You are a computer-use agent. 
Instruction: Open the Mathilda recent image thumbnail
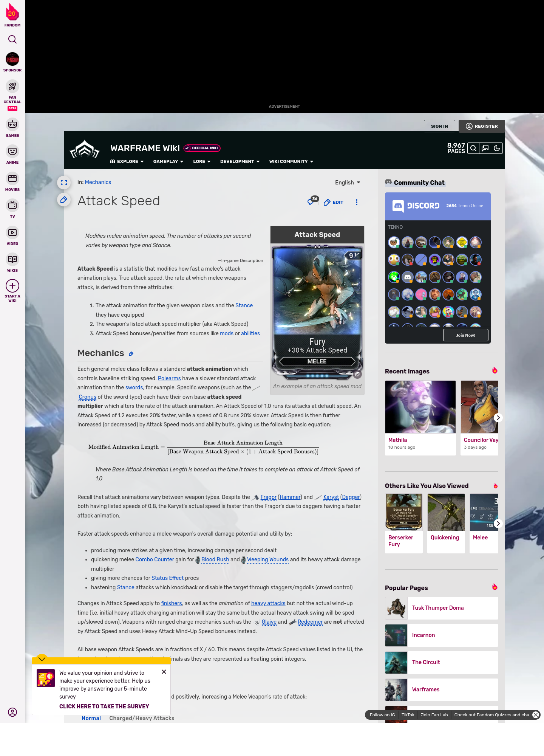point(420,407)
